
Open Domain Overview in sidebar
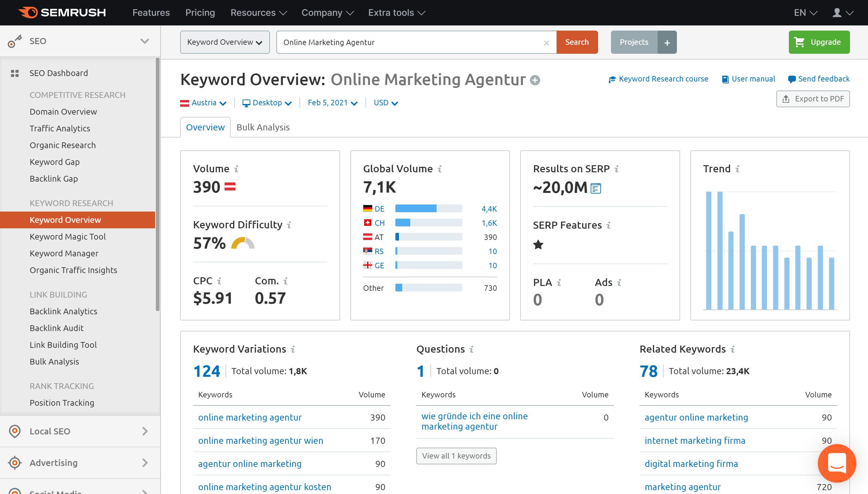(x=63, y=112)
